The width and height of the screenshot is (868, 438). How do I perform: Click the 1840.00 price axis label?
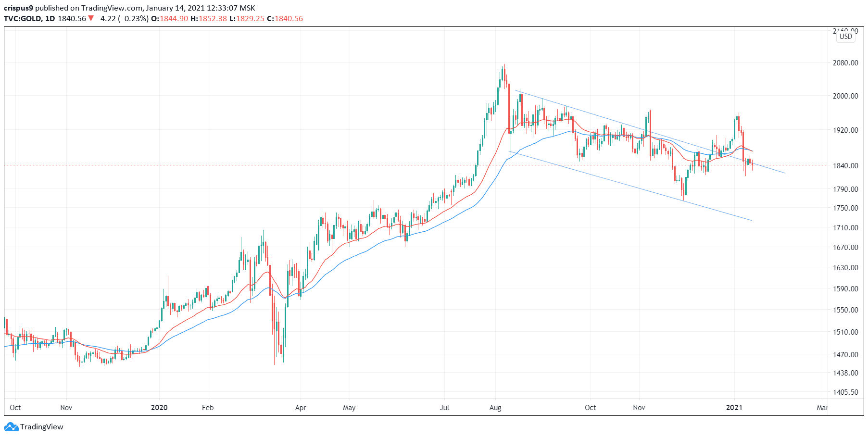[845, 166]
